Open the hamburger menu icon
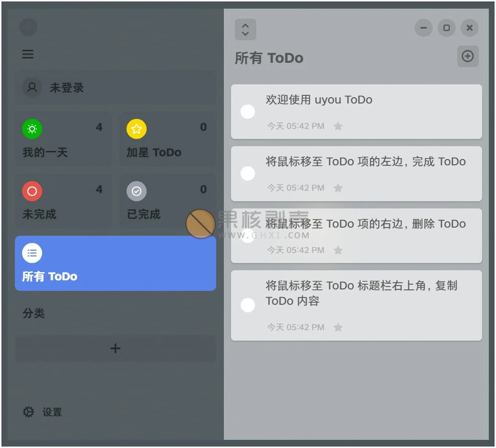The image size is (496, 448). 28,54
